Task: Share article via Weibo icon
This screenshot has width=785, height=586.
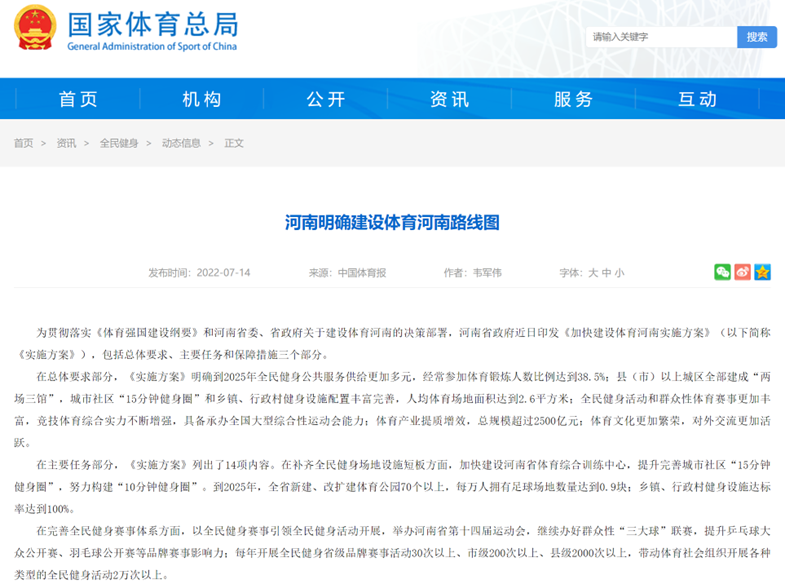Action: pyautogui.click(x=742, y=272)
